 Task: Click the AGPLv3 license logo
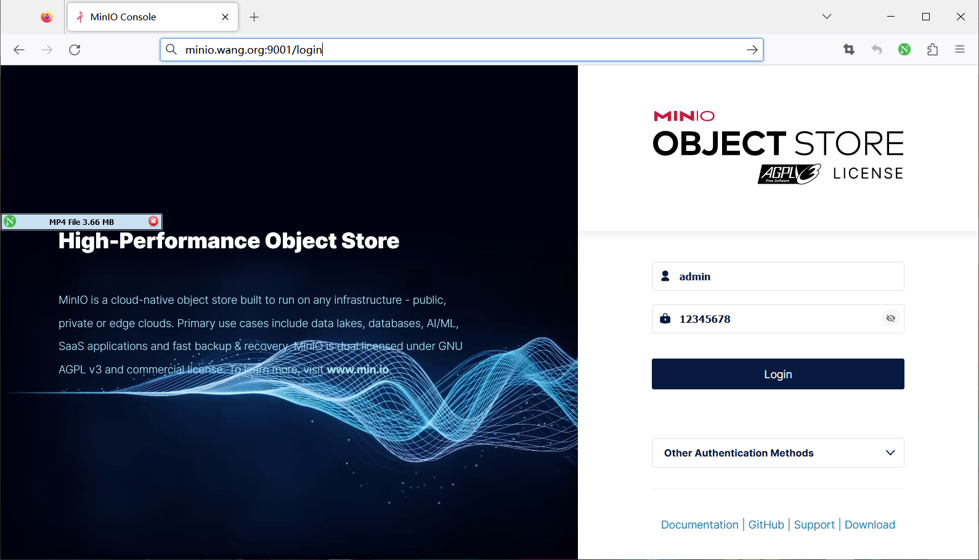coord(790,174)
